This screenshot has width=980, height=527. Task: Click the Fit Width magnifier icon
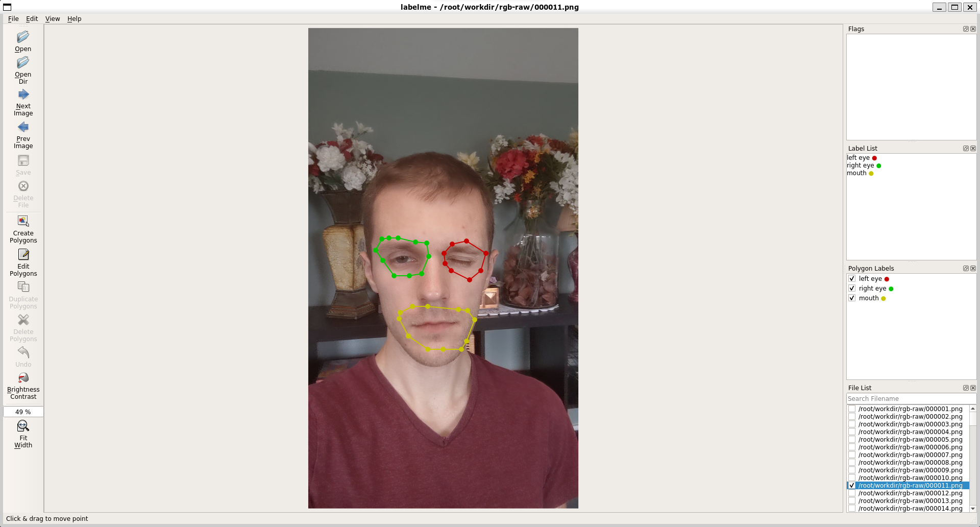point(23,426)
